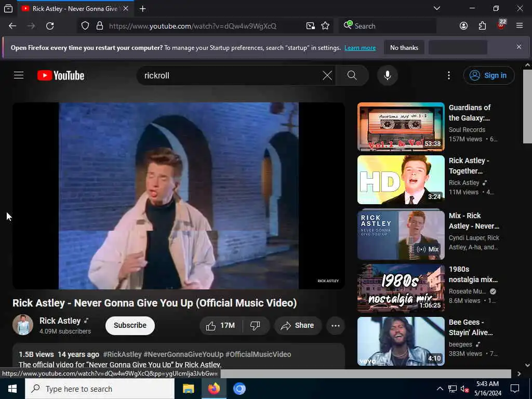Follow the Learn more startup link
The image size is (532, 399).
coord(360,48)
